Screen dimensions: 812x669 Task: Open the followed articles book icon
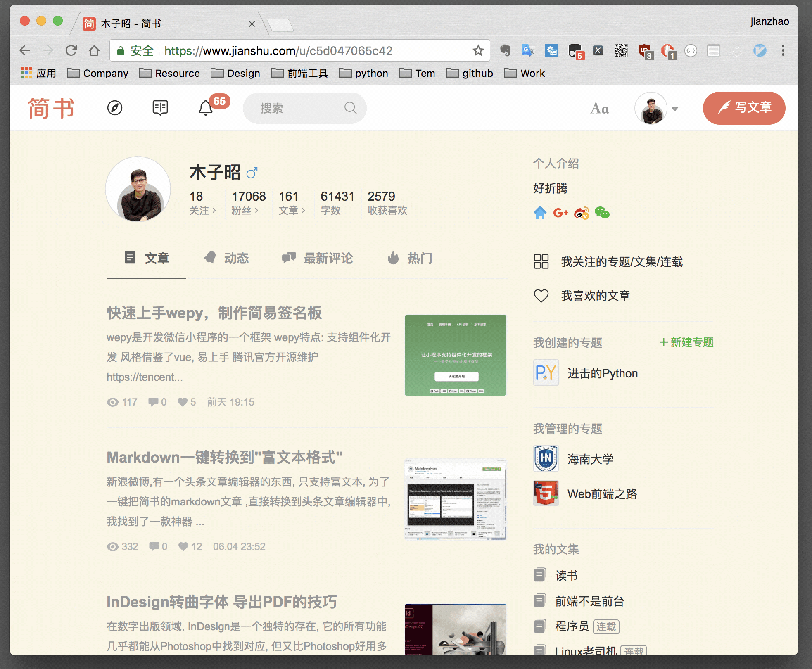[160, 108]
